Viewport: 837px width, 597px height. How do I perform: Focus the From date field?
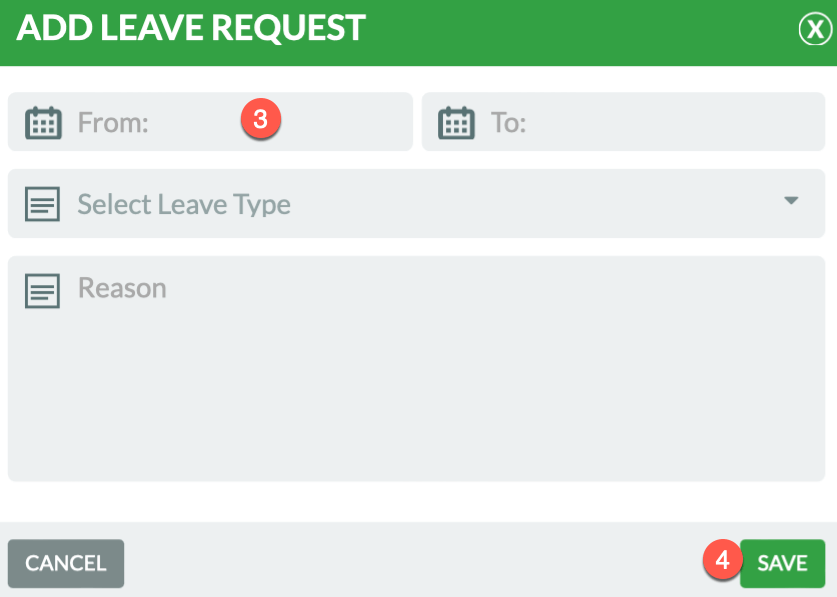[x=210, y=122]
